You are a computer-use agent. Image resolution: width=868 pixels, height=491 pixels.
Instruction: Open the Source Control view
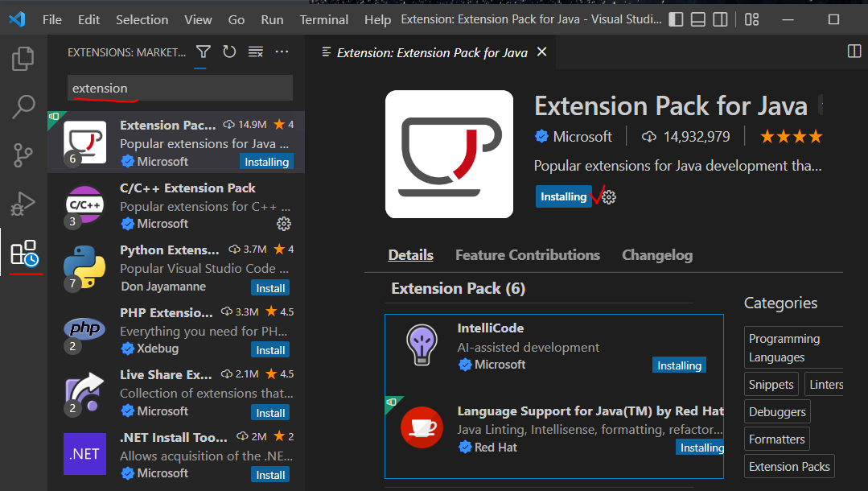point(23,155)
